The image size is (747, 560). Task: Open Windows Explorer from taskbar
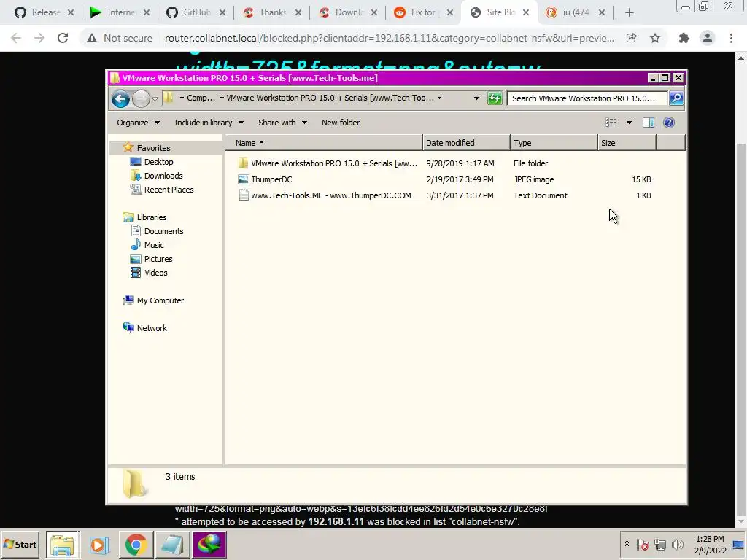(x=62, y=545)
